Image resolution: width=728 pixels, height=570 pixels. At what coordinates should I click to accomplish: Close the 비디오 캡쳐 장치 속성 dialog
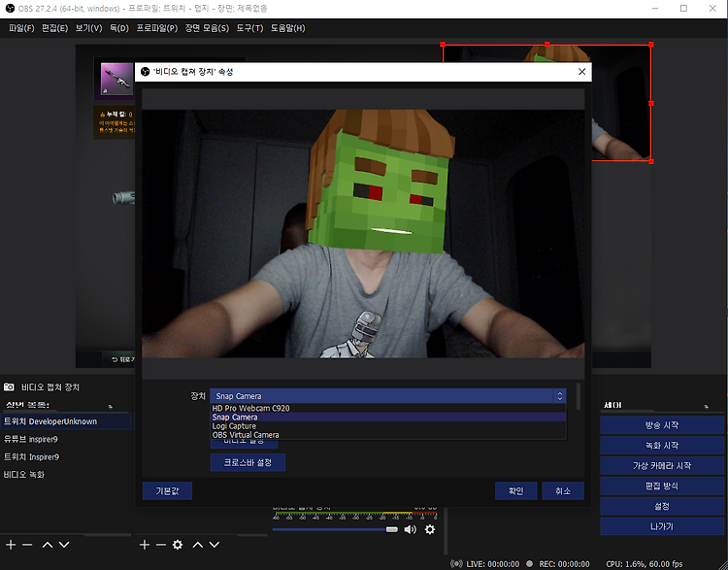click(x=581, y=72)
